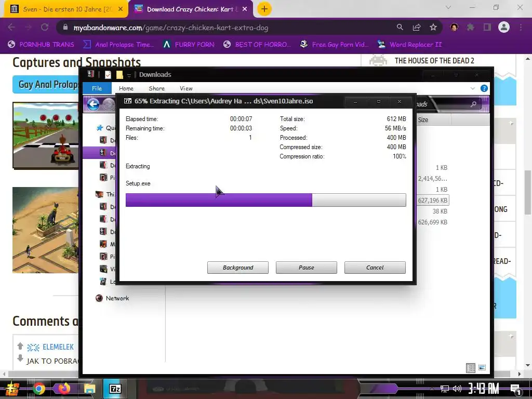Select the file sized 627,196 KB
532x399 pixels.
pyautogui.click(x=433, y=200)
